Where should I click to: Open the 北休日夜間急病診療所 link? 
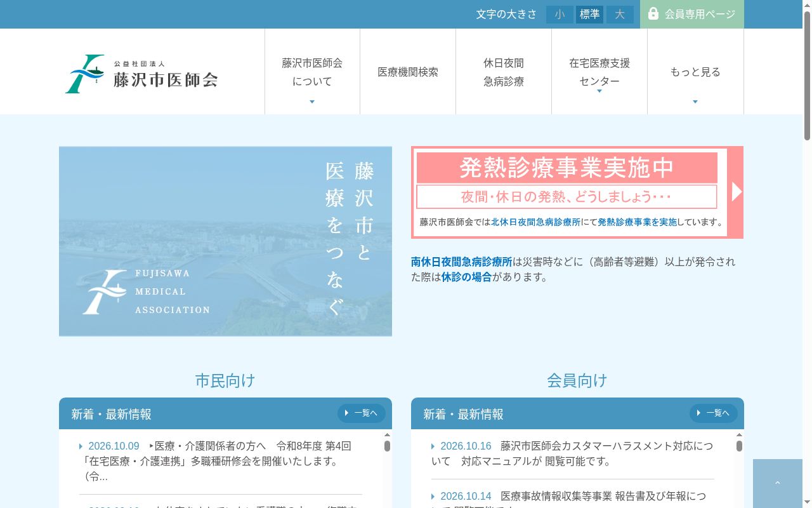pyautogui.click(x=536, y=222)
